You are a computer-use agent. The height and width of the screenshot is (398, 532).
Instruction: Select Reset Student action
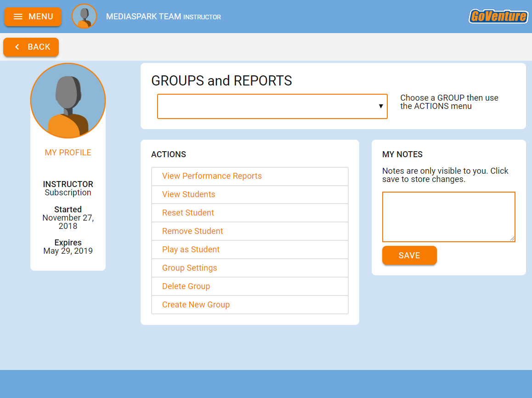click(x=250, y=213)
